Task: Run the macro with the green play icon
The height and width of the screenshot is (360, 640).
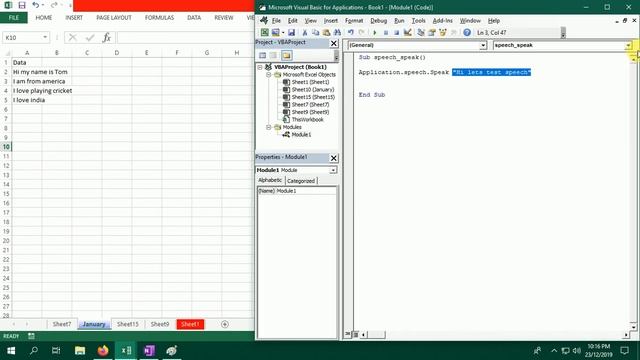Action: pyautogui.click(x=375, y=32)
